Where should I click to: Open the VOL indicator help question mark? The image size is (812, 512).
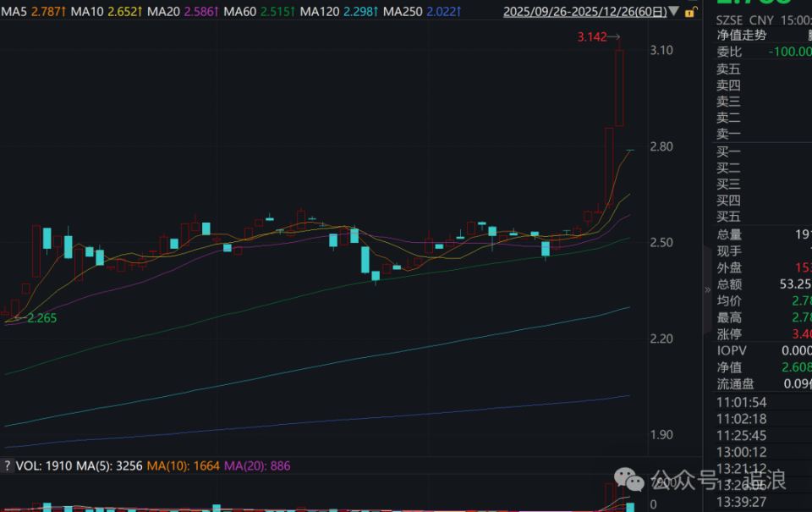7,466
